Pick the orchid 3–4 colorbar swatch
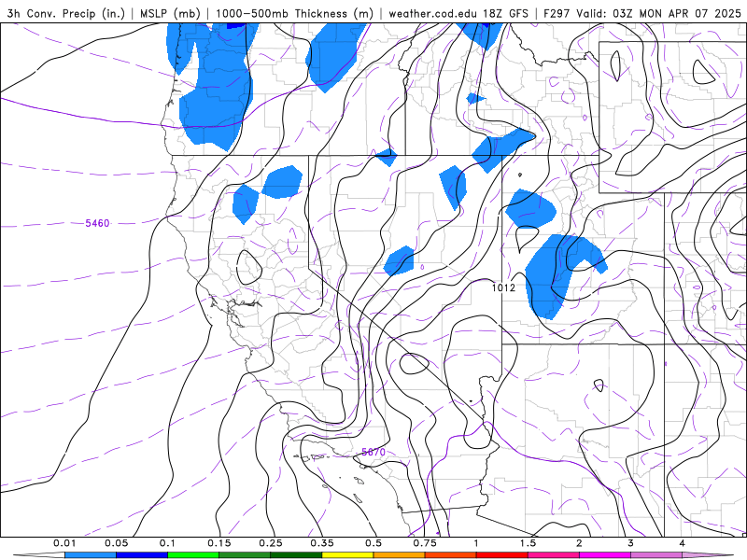 point(656,555)
